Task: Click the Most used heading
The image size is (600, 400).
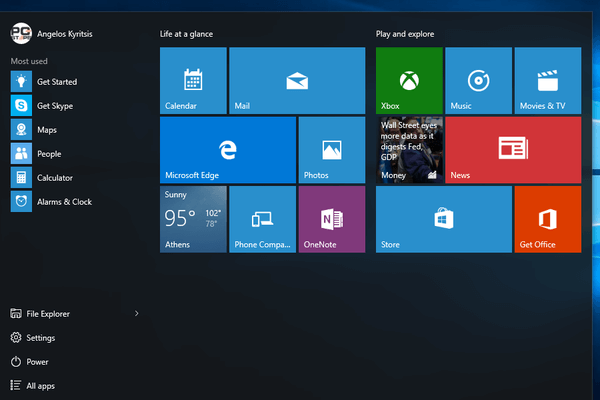Action: pos(29,61)
